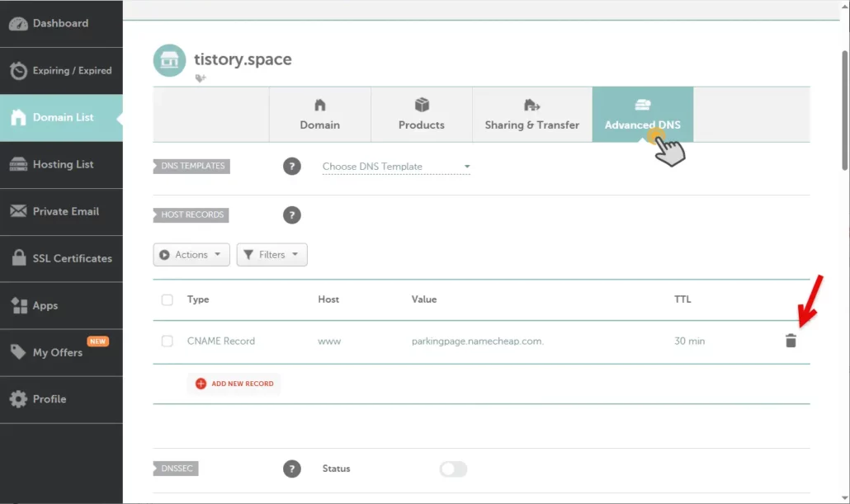This screenshot has width=850, height=504.
Task: Click the scrollbar down arrow
Action: coord(844,497)
